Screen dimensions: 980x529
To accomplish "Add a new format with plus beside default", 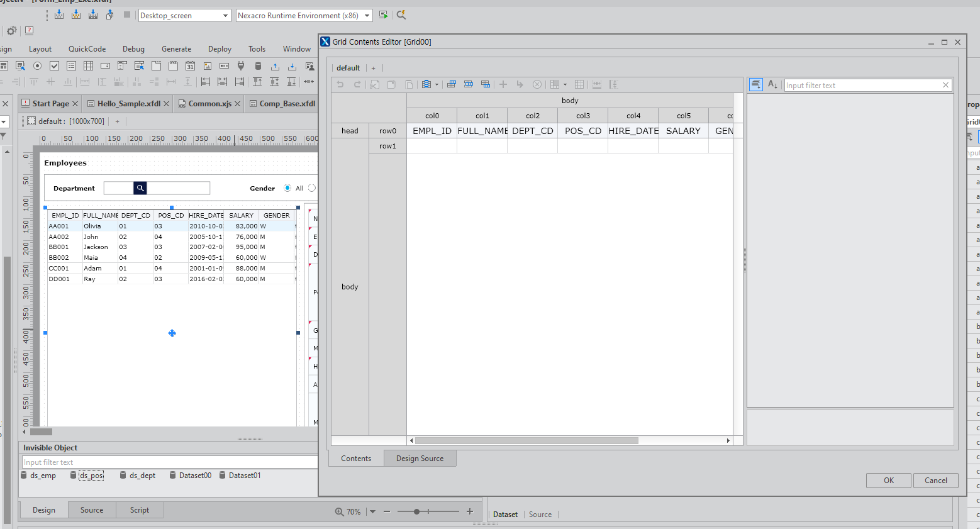I will [373, 68].
